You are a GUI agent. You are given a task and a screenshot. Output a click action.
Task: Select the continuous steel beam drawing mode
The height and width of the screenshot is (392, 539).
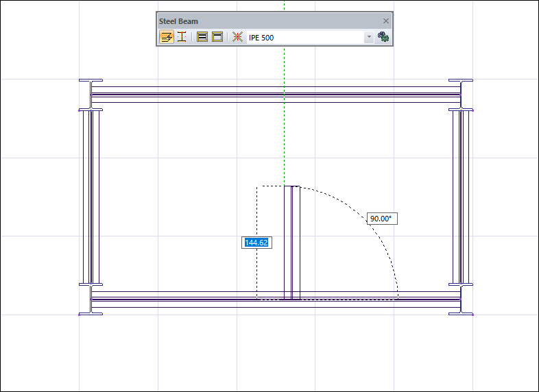point(167,37)
